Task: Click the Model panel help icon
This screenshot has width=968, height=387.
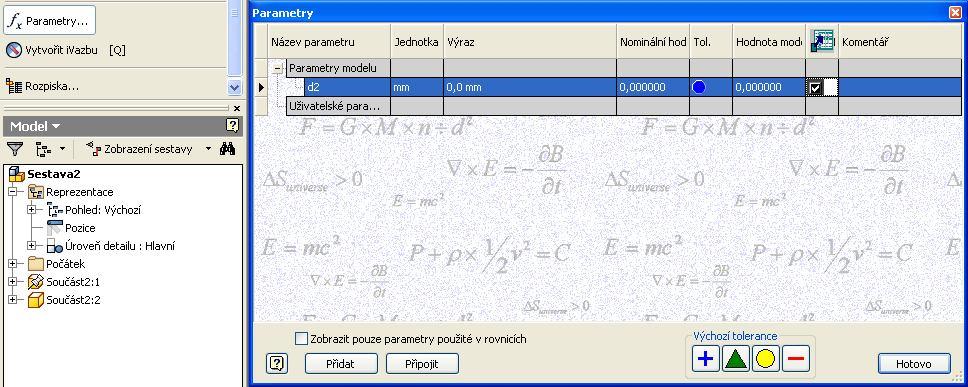Action: 232,126
